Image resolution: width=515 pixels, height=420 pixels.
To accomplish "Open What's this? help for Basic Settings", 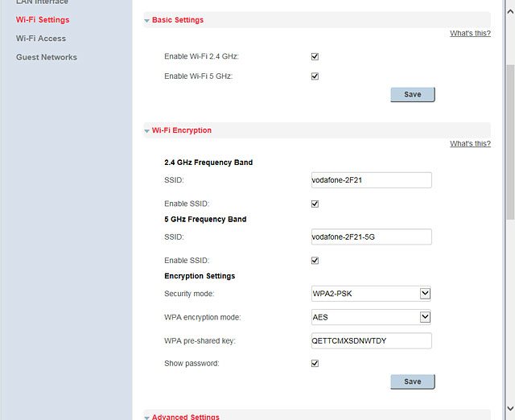I will pyautogui.click(x=470, y=33).
